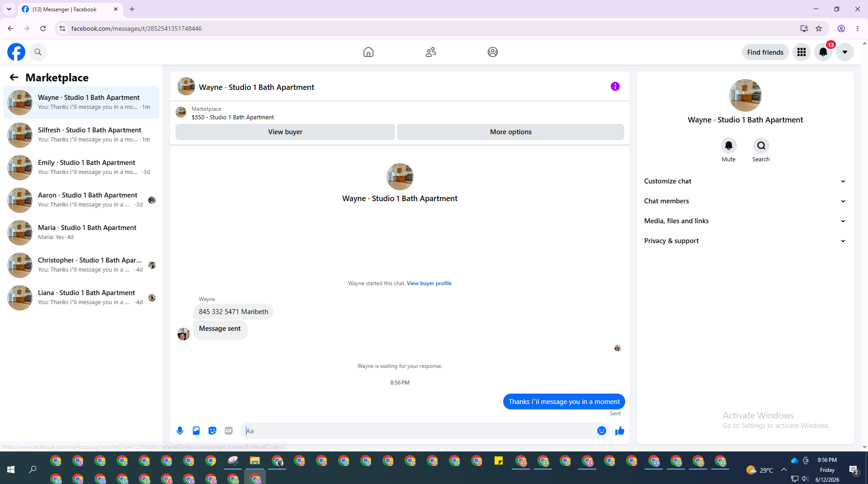868x484 pixels.
Task: Open the account dropdown arrow
Action: (844, 52)
